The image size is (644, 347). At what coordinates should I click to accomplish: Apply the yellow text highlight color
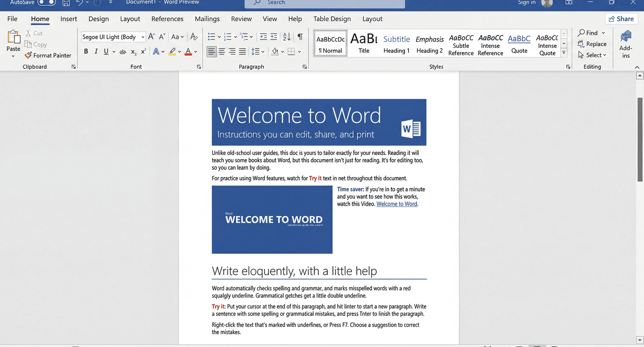(172, 52)
